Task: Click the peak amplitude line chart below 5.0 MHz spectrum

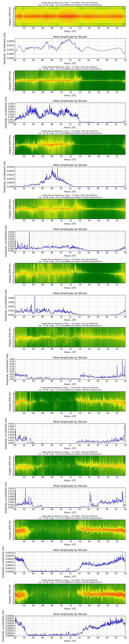Action: [x=70, y=241]
